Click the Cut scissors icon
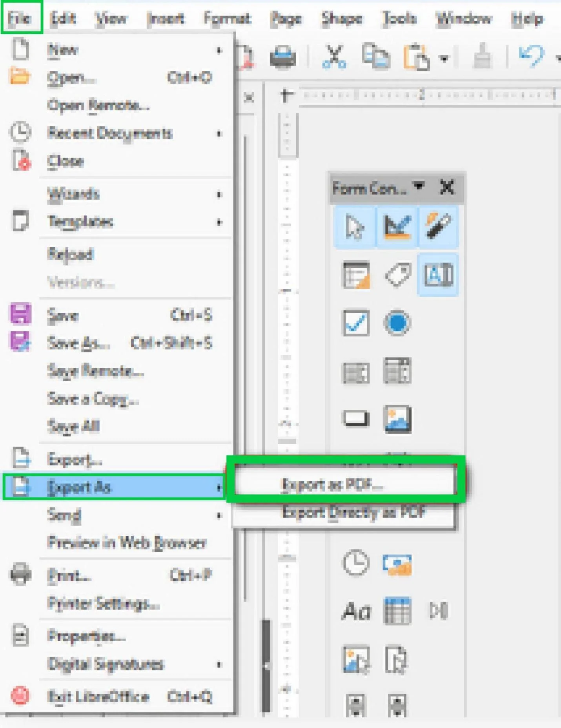The height and width of the screenshot is (728, 561). click(x=334, y=57)
